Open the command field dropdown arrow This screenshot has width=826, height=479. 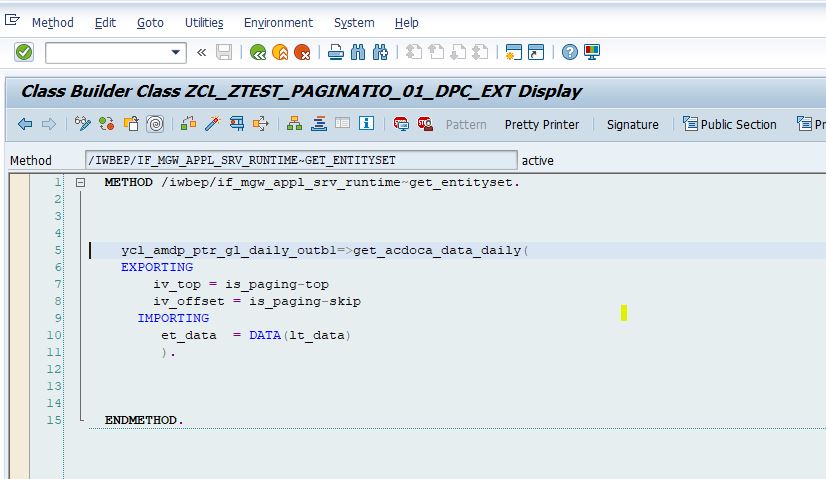pos(176,52)
